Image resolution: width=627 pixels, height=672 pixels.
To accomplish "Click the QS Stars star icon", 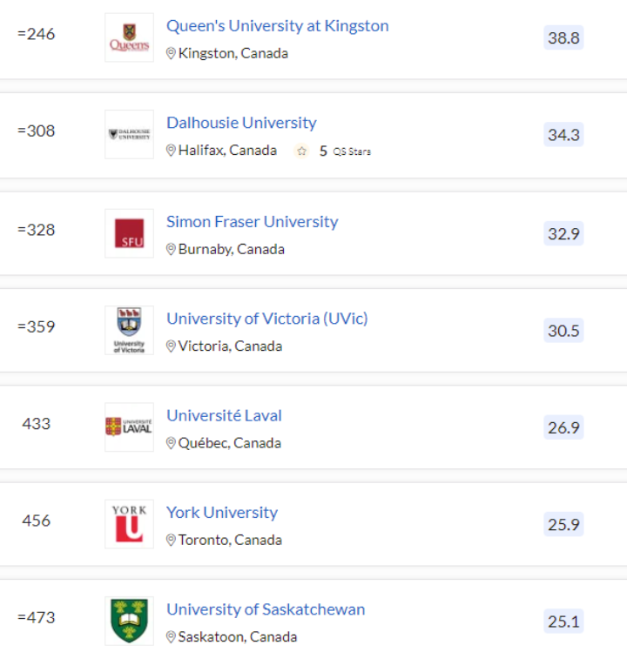I will coord(301,151).
